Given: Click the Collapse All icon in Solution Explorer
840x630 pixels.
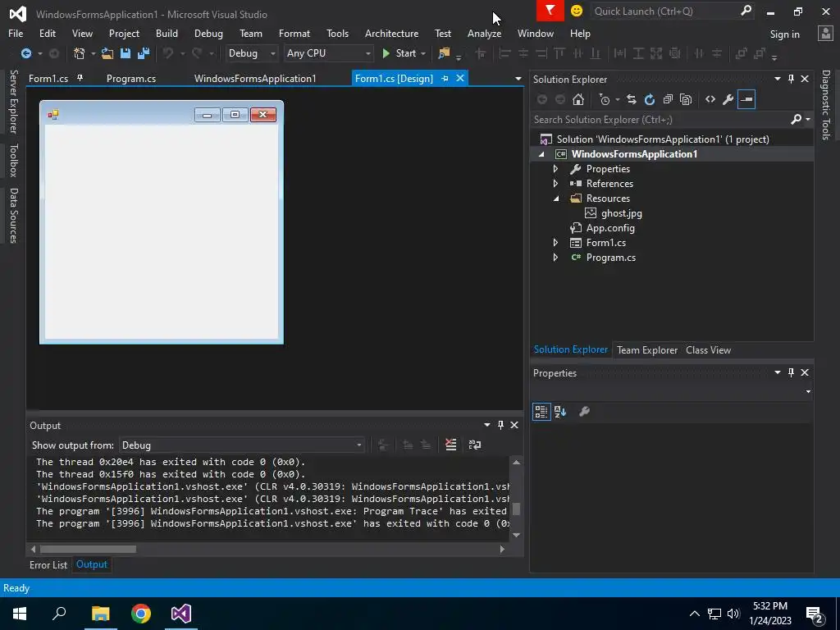Looking at the screenshot, I should [x=668, y=99].
